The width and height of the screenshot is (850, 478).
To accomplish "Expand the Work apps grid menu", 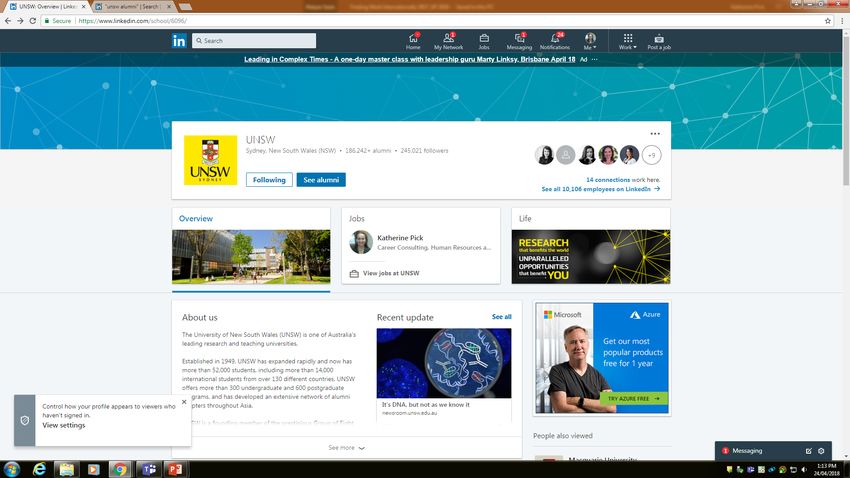I will (628, 41).
